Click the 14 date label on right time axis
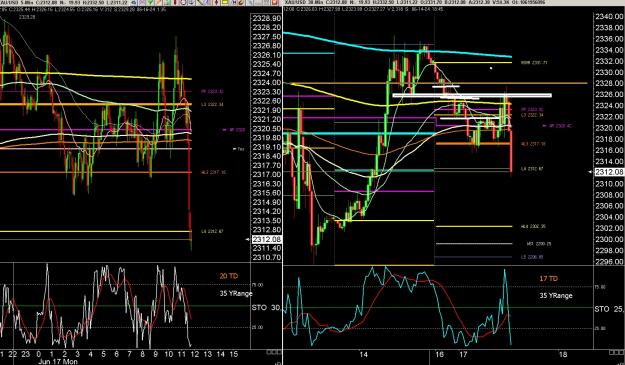This screenshot has width=625, height=365. click(363, 354)
